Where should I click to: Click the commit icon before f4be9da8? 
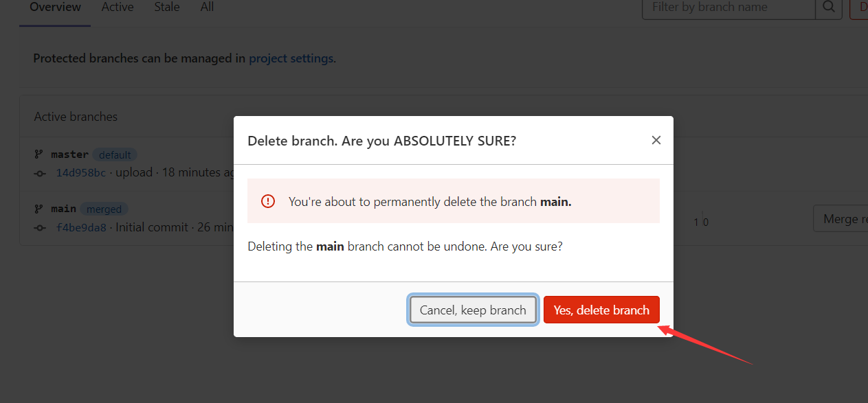coord(41,227)
